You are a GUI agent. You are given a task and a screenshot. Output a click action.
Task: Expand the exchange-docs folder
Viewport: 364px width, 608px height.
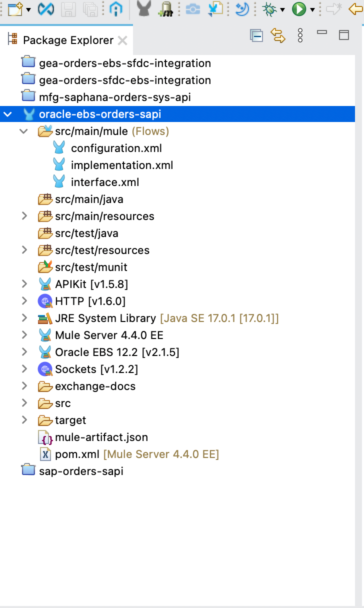point(24,386)
